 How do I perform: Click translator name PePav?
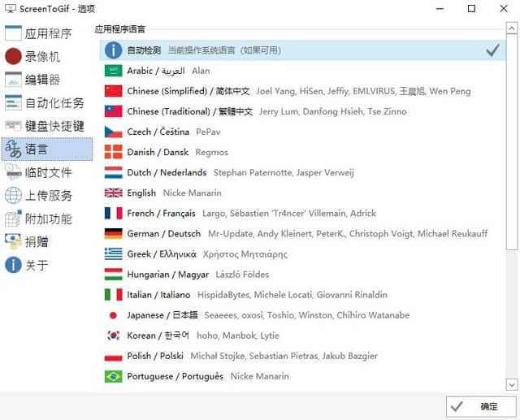[208, 132]
